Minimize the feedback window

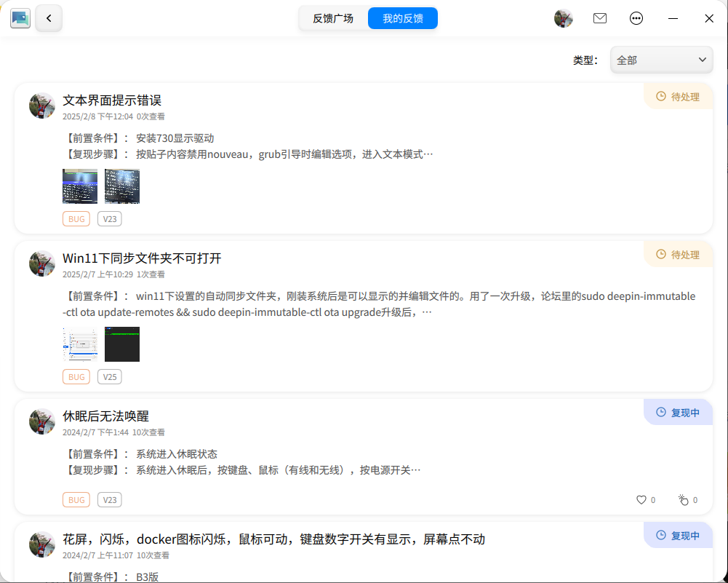coord(673,19)
